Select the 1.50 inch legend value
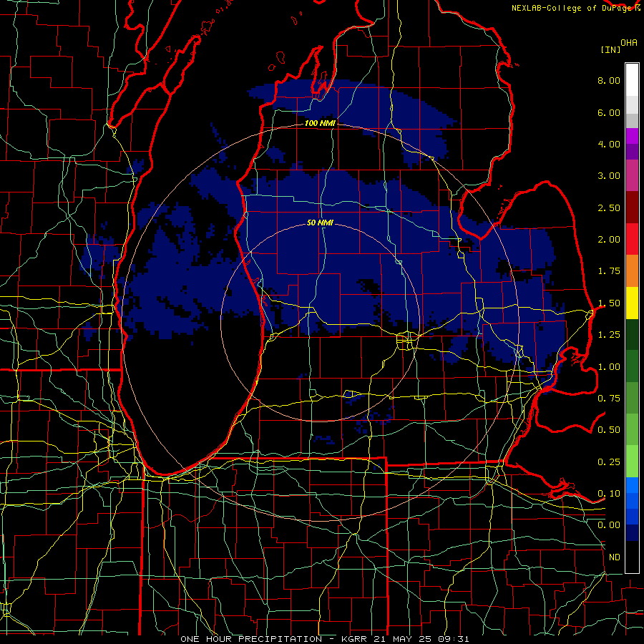The height and width of the screenshot is (644, 644). click(609, 303)
